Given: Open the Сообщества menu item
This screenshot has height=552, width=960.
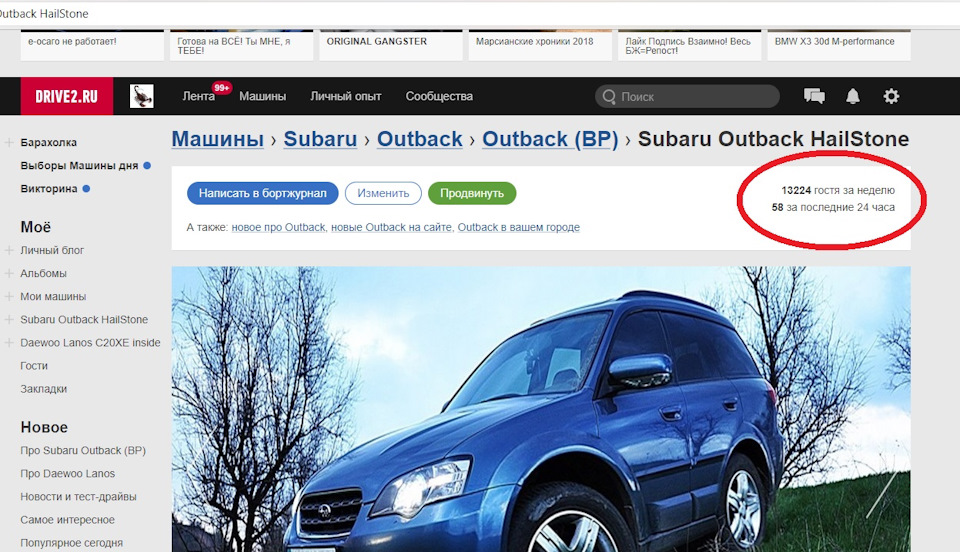Looking at the screenshot, I should (439, 96).
